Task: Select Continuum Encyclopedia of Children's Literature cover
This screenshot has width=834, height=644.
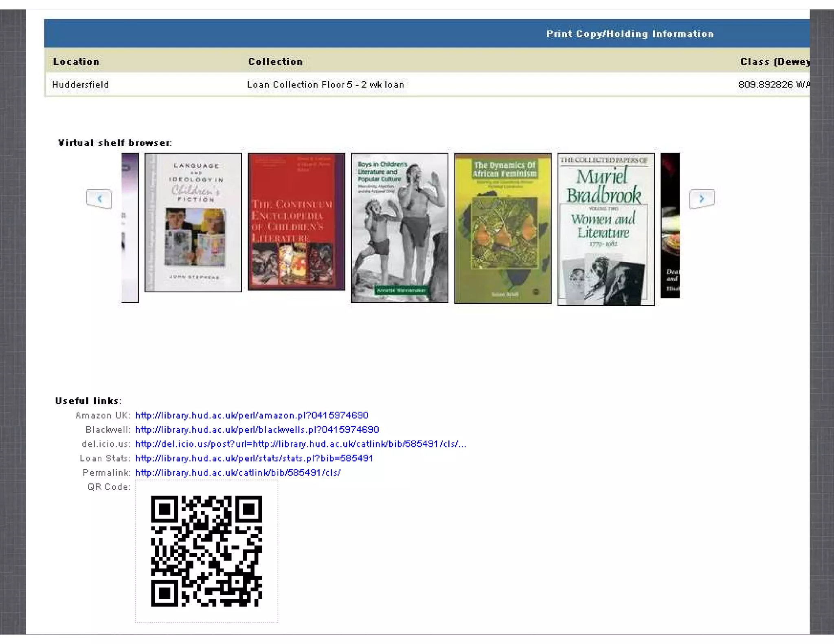Action: tap(296, 221)
